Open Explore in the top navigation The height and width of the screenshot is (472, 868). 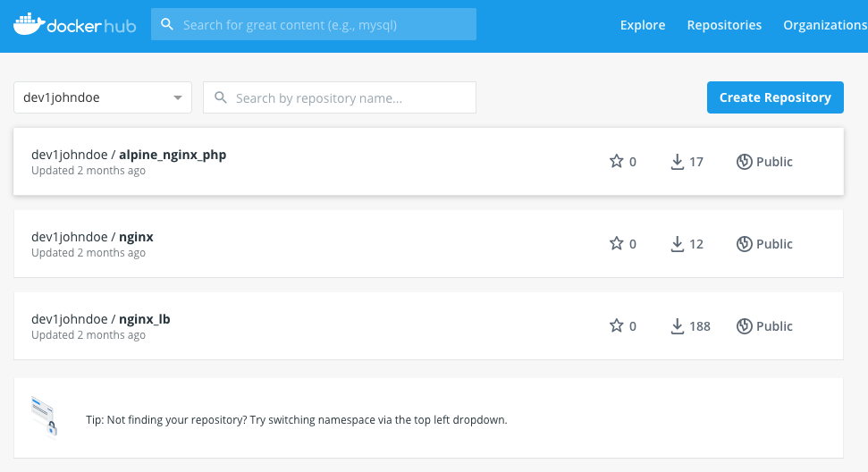click(643, 25)
